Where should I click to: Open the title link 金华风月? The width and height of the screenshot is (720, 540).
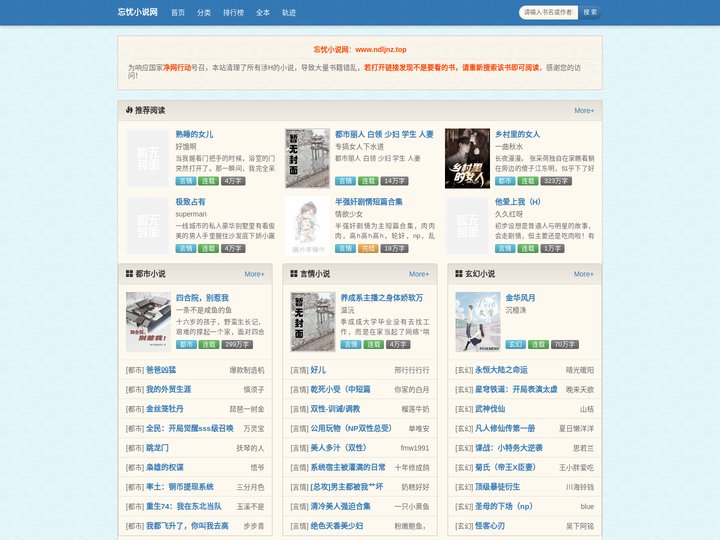point(520,298)
